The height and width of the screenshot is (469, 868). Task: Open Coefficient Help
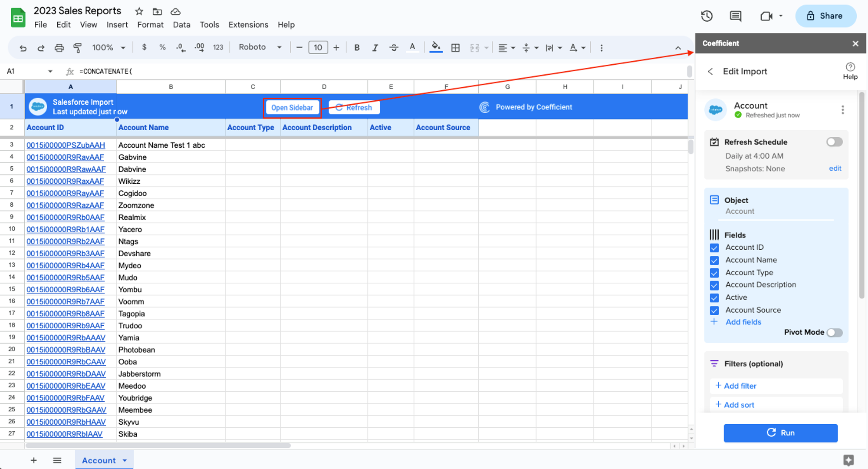tap(850, 71)
